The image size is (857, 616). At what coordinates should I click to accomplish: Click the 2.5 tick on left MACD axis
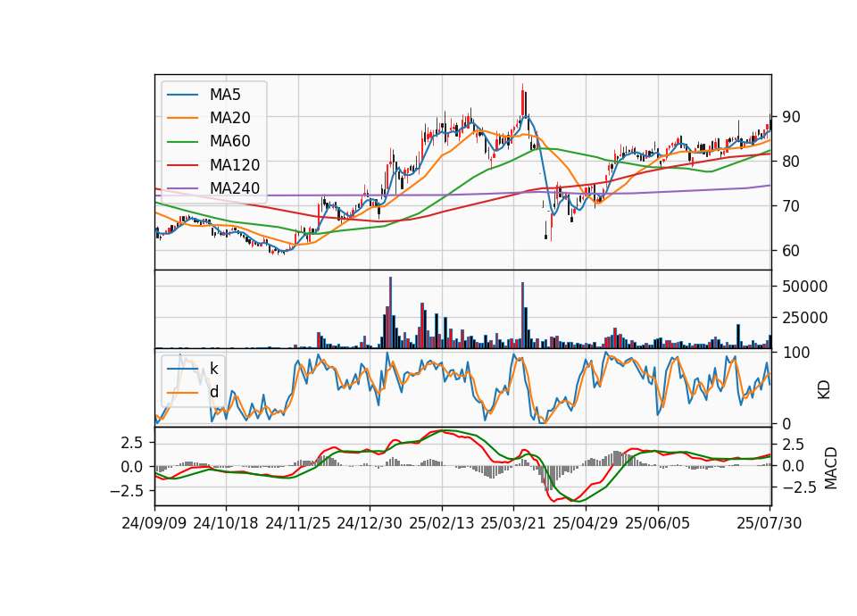point(132,443)
